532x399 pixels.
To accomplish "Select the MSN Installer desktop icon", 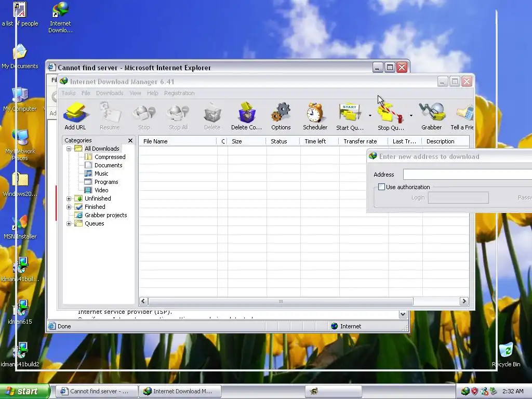I will click(20, 228).
